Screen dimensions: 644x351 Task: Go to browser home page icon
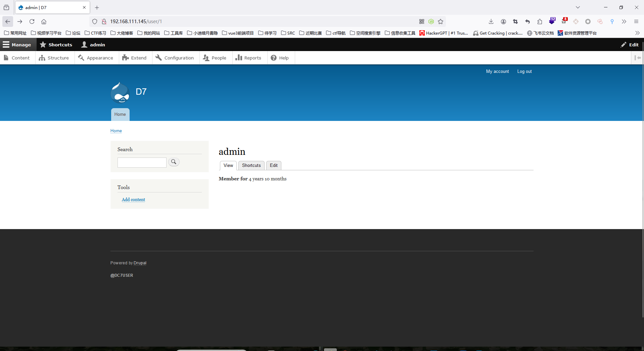point(44,21)
